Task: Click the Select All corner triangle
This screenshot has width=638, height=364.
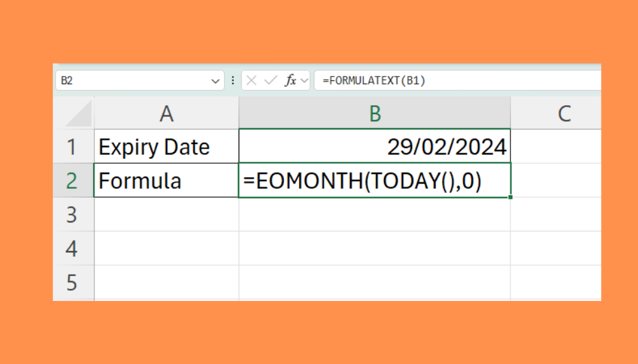Action: point(79,115)
